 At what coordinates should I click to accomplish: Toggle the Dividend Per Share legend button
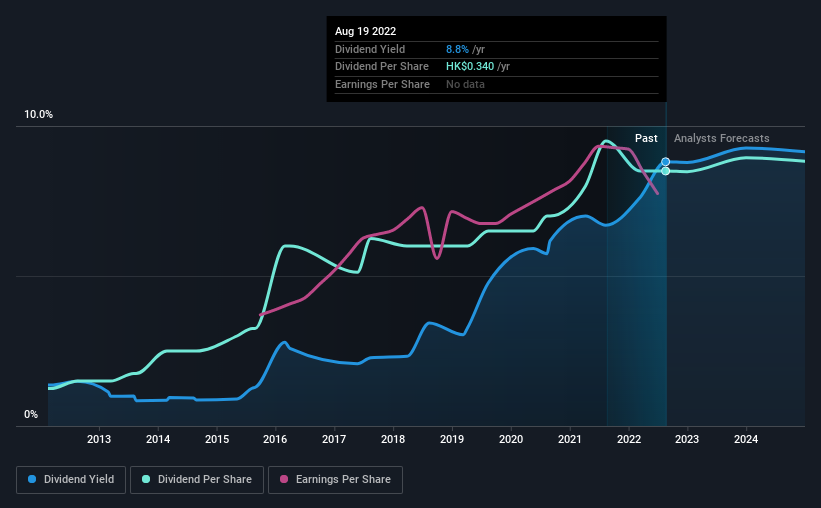197,480
